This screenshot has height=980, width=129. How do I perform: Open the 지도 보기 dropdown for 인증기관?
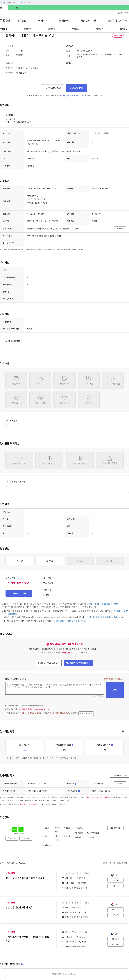point(120,784)
